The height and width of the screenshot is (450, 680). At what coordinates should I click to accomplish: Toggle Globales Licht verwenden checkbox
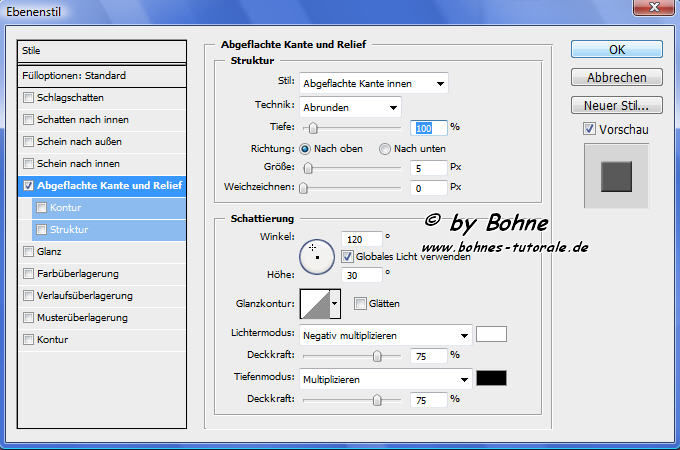tap(347, 256)
